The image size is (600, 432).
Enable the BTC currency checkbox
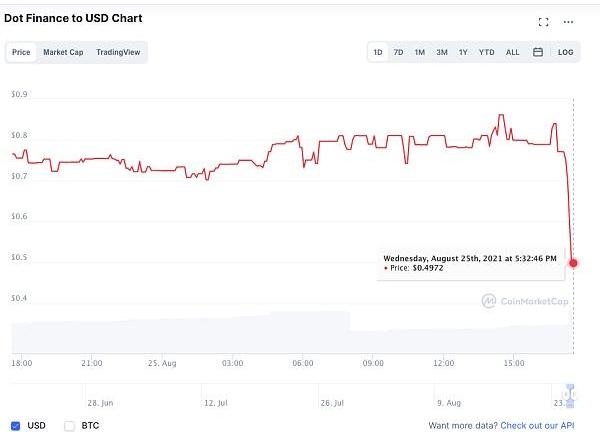[x=69, y=425]
